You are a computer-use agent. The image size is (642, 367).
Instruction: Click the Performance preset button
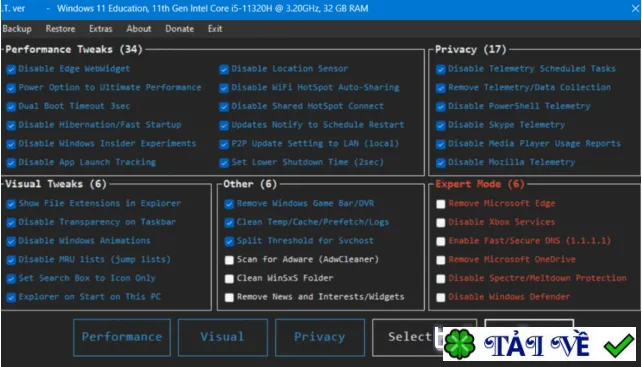coord(122,337)
